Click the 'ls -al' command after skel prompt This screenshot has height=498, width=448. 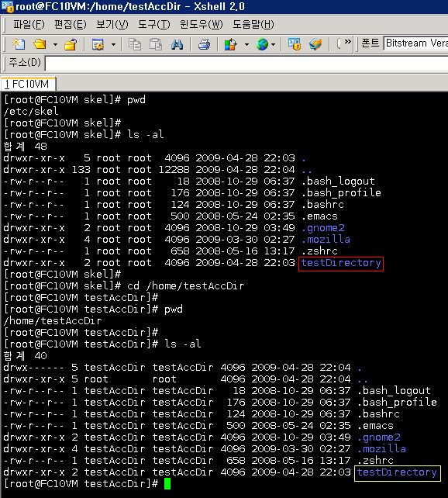(x=145, y=134)
